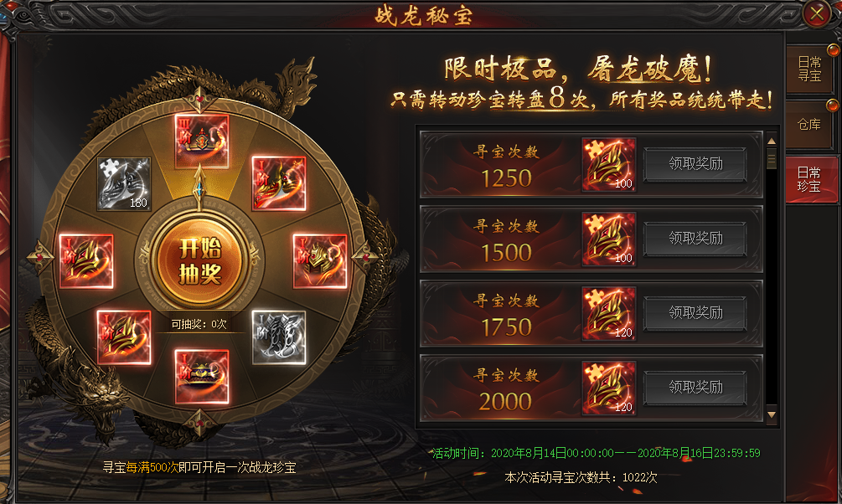Close the 战龙秘宝 window
The height and width of the screenshot is (504, 842).
click(817, 13)
